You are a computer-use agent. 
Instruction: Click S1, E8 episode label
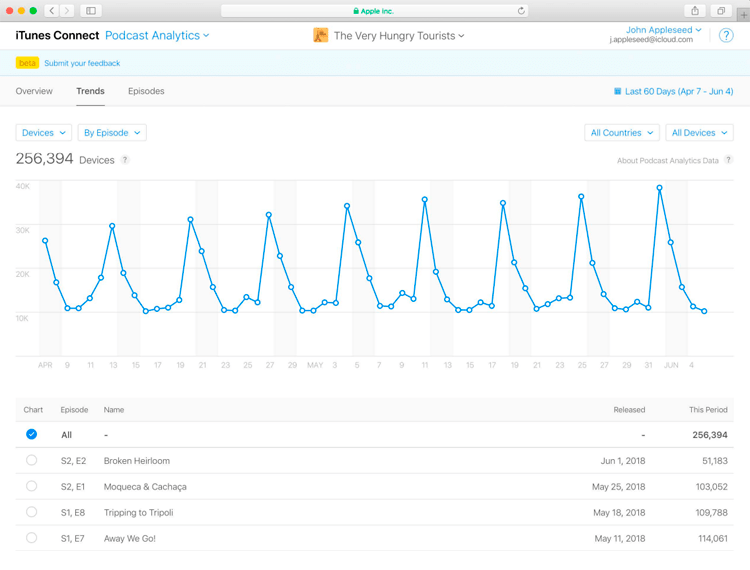click(73, 513)
